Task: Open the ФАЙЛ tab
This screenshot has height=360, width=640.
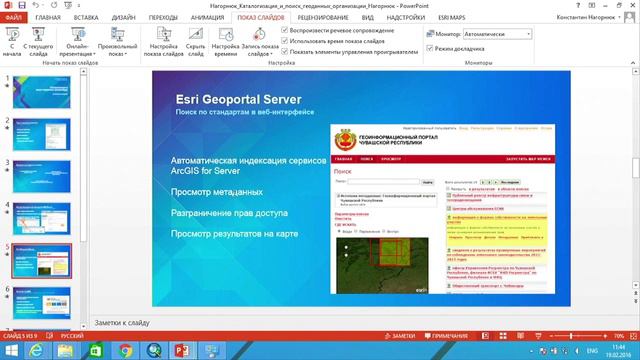Action: [x=13, y=18]
